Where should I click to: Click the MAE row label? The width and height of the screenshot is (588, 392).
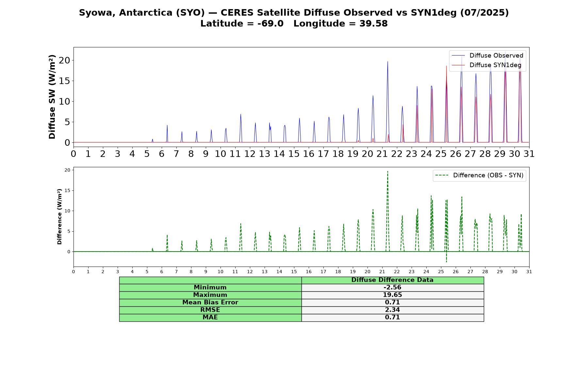tap(210, 318)
